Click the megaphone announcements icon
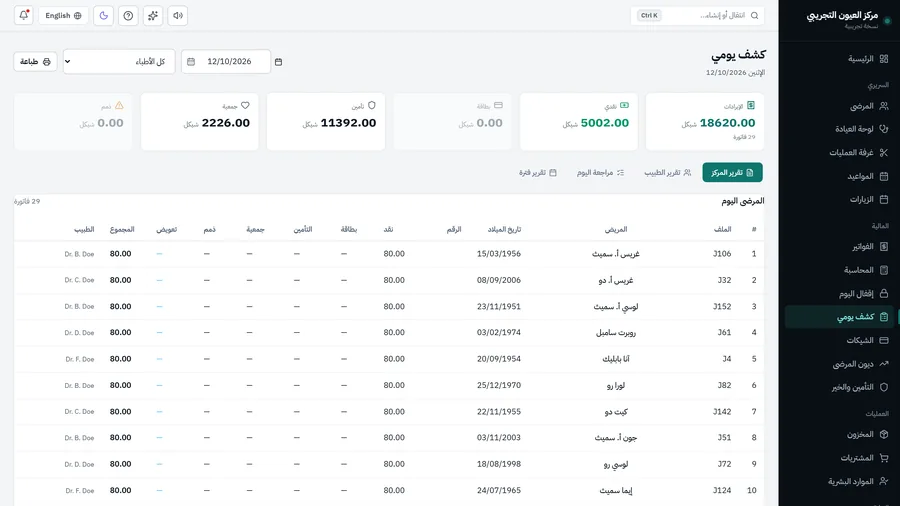The height and width of the screenshot is (506, 900). [x=178, y=15]
